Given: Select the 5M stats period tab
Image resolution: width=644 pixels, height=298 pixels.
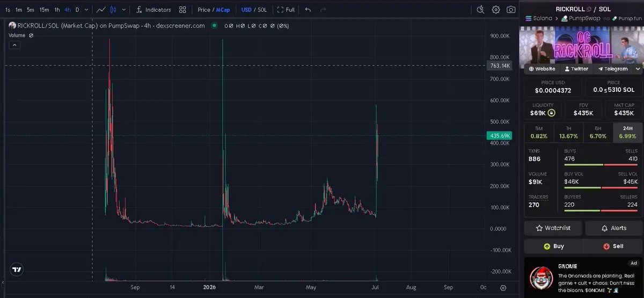Looking at the screenshot, I should pos(539,132).
